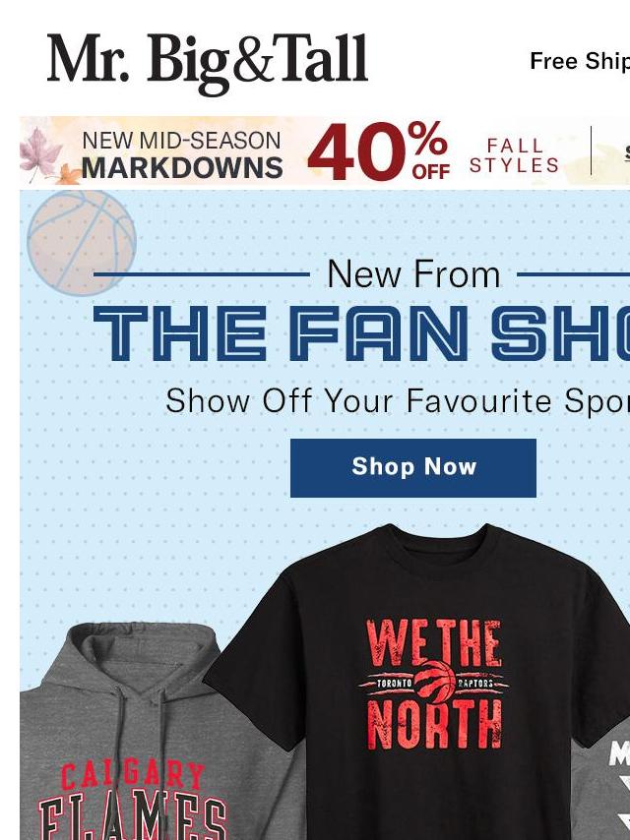
Task: Click the Mr. Big&Tall logo
Action: coord(208,63)
